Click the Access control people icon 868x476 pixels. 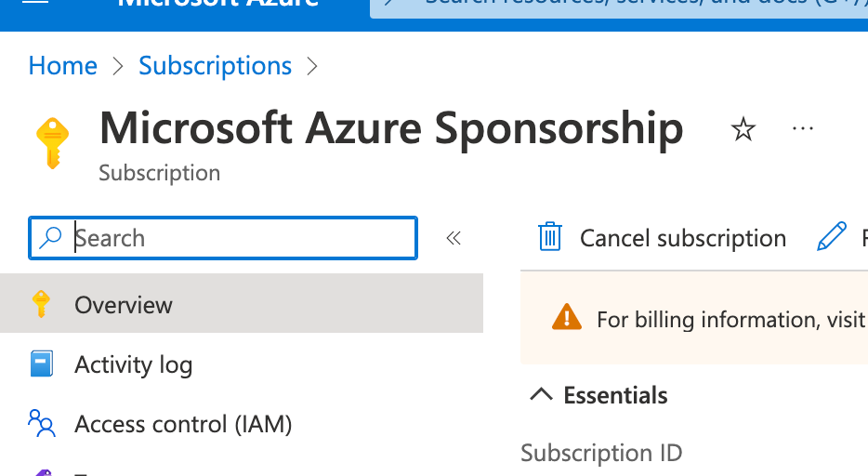tap(41, 424)
